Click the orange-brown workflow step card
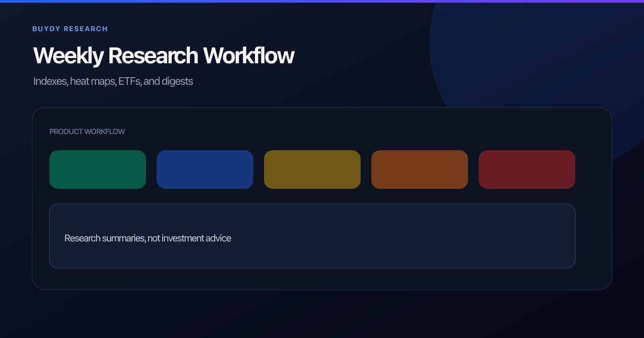This screenshot has width=644, height=338. click(420, 170)
